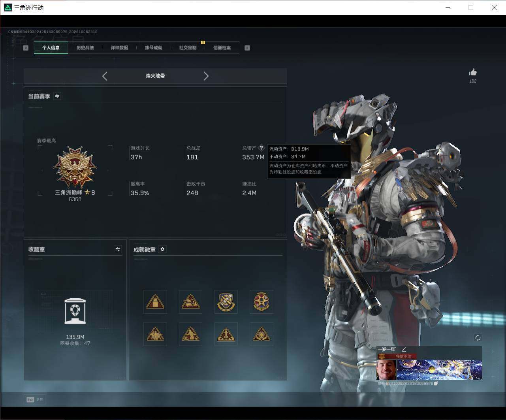
Task: Click the E next-tab key icon
Action: (247, 48)
